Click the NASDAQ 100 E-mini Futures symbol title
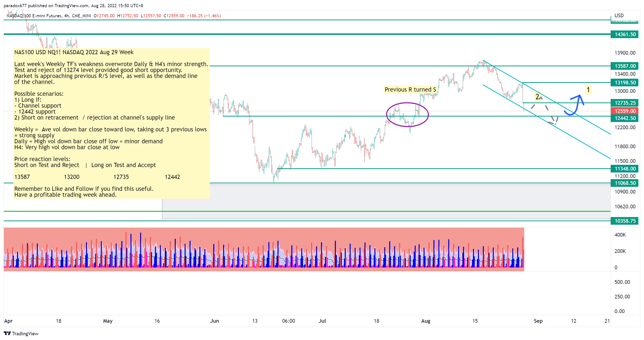Screen dimensions: 644x340 [49, 16]
